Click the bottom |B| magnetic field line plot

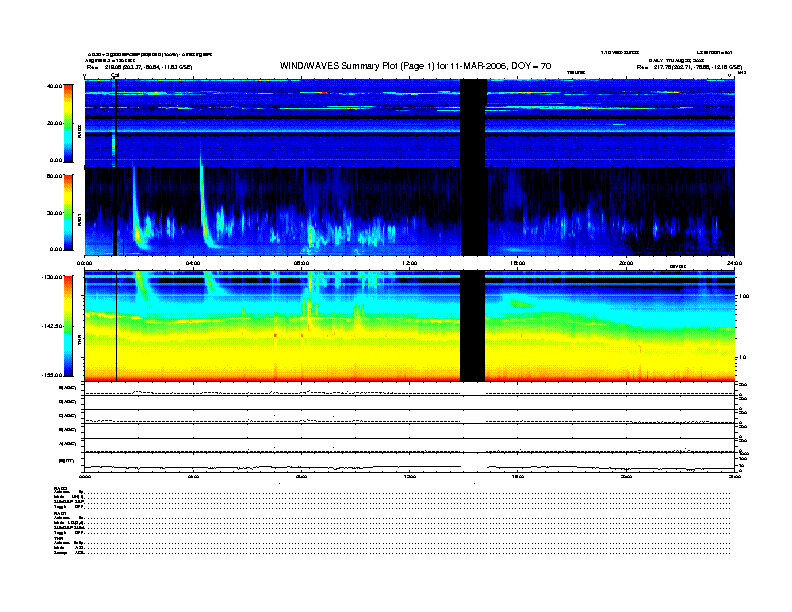click(x=409, y=463)
